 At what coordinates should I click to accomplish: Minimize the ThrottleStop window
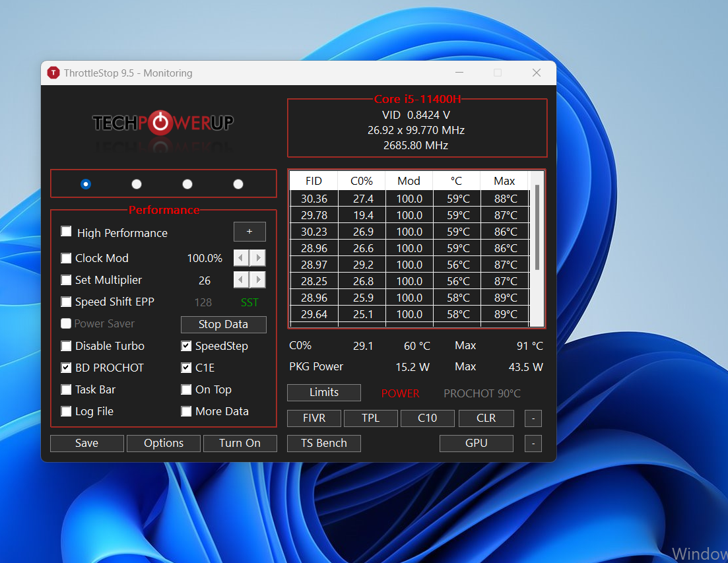point(459,73)
